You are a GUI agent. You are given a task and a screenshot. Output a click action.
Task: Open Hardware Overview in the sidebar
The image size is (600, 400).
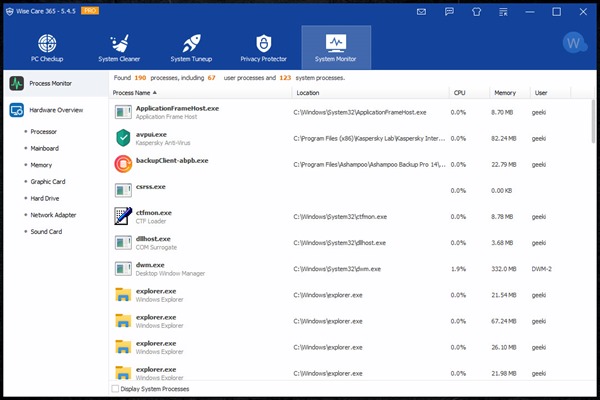coord(55,110)
